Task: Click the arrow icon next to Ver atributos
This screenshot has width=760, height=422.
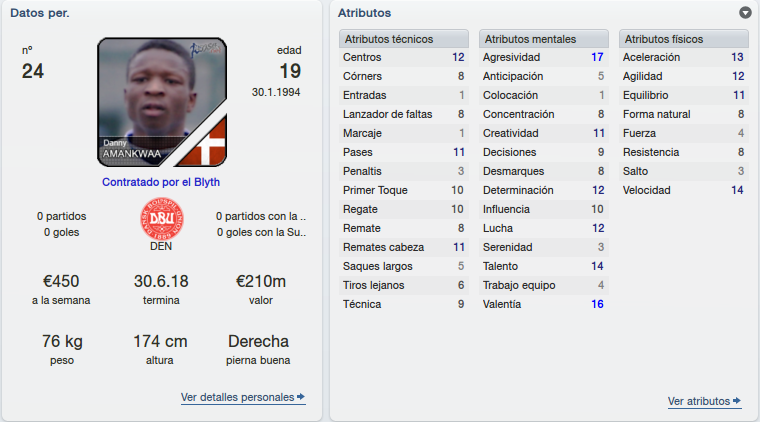Action: point(737,401)
